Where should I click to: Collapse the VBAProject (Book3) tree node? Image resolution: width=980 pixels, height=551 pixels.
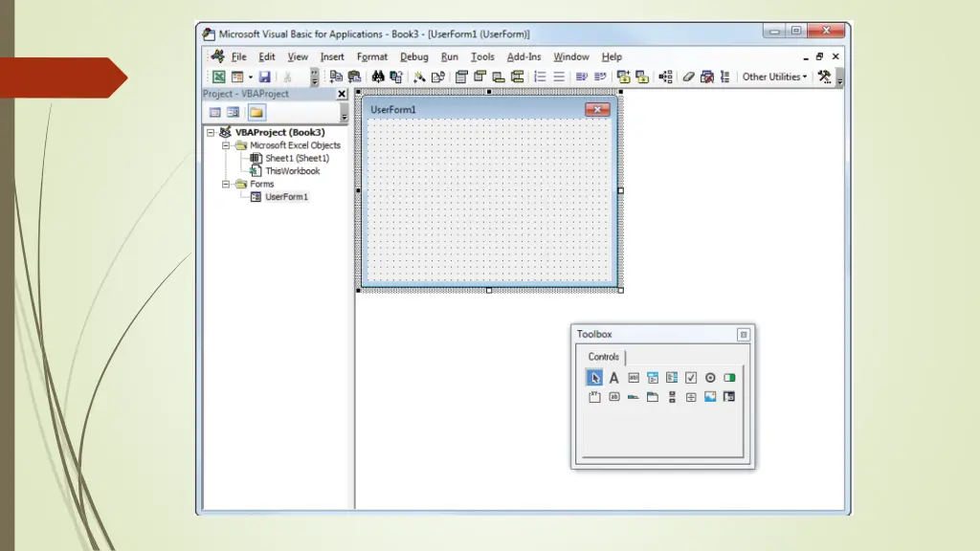coord(211,132)
